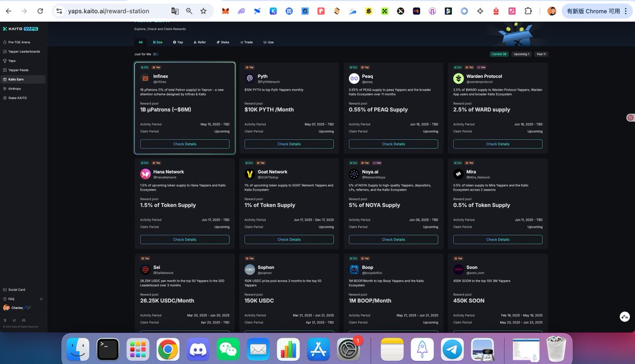Click the Chrome profile avatar

(552, 11)
